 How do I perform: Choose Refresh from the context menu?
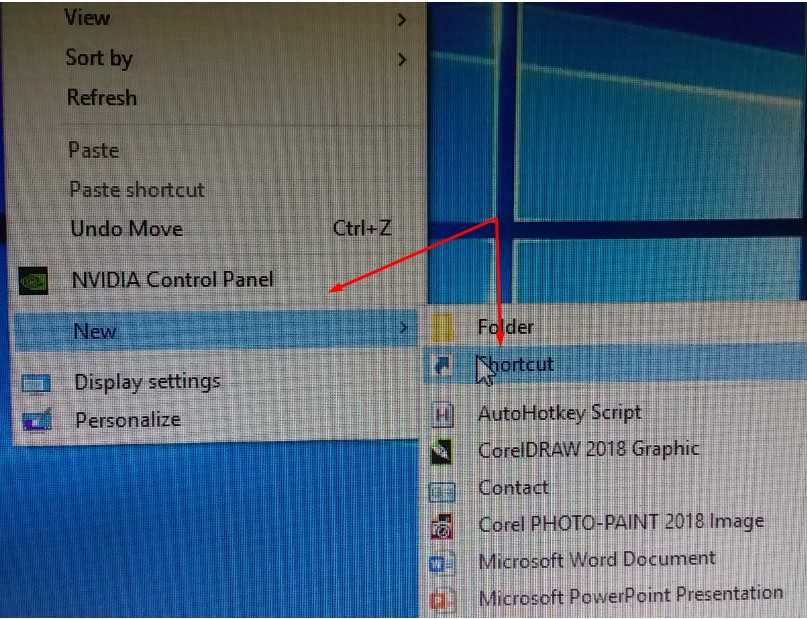tap(218, 98)
